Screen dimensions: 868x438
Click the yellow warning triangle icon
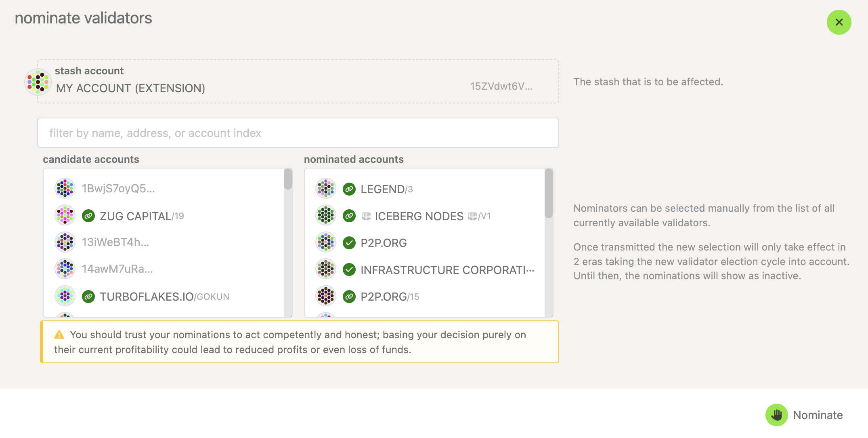59,335
